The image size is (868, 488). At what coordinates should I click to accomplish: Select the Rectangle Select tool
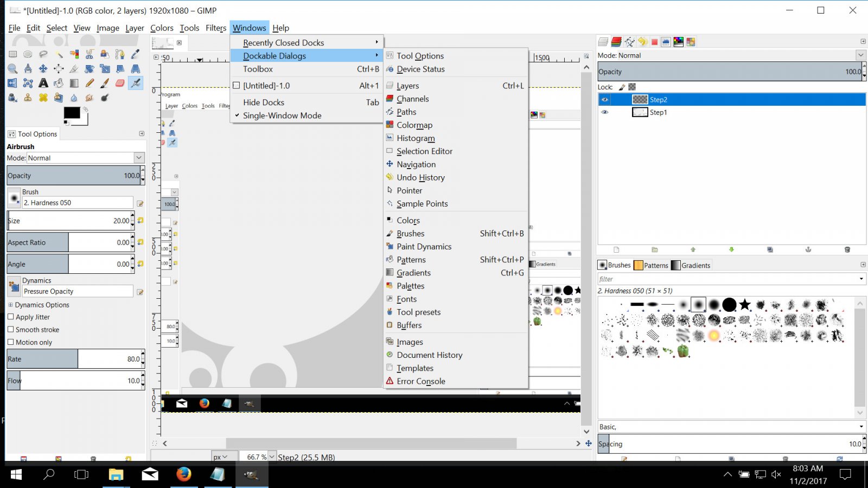click(x=12, y=54)
